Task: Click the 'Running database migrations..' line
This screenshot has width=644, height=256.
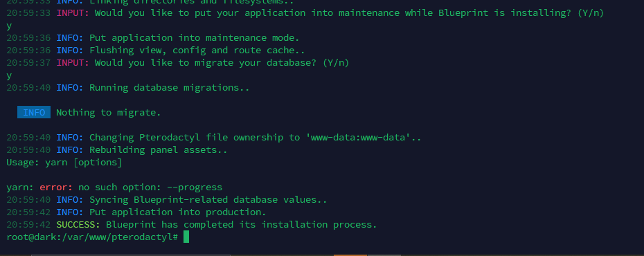Action: 170,88
